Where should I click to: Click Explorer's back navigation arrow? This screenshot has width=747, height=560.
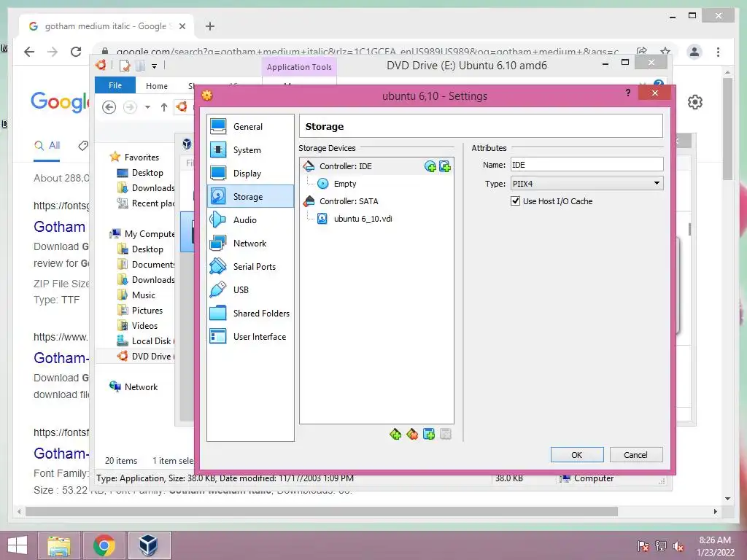[x=109, y=107]
